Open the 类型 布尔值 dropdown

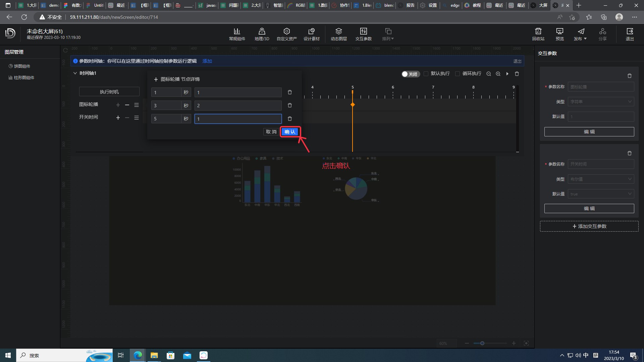point(601,179)
